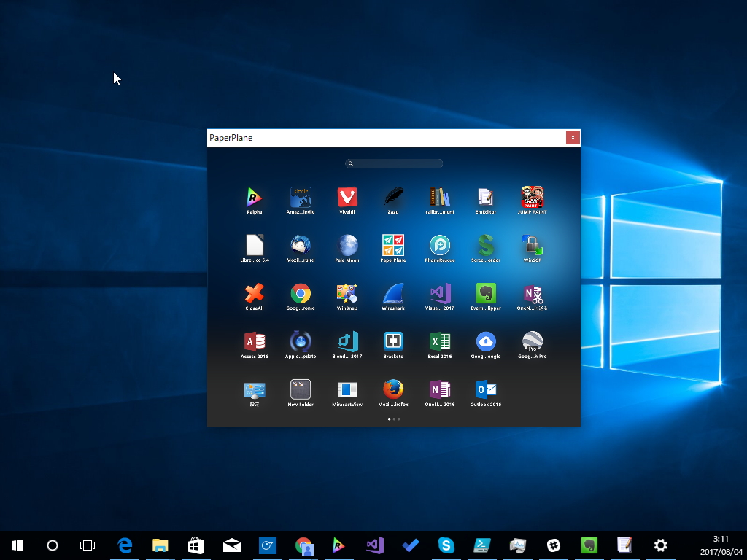Image resolution: width=747 pixels, height=560 pixels.
Task: Launch Mozilla Thunderbird
Action: [x=301, y=245]
